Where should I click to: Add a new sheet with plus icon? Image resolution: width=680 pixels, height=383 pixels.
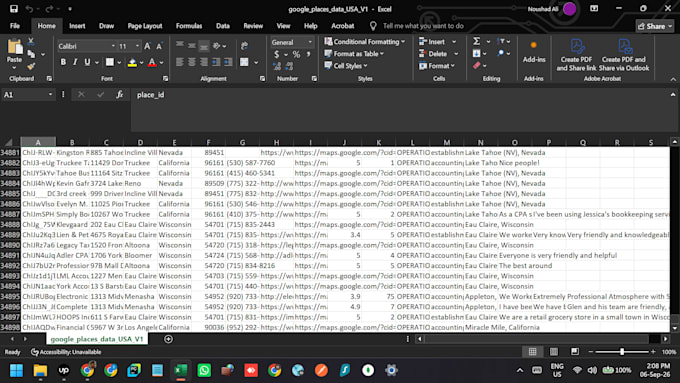tap(168, 339)
